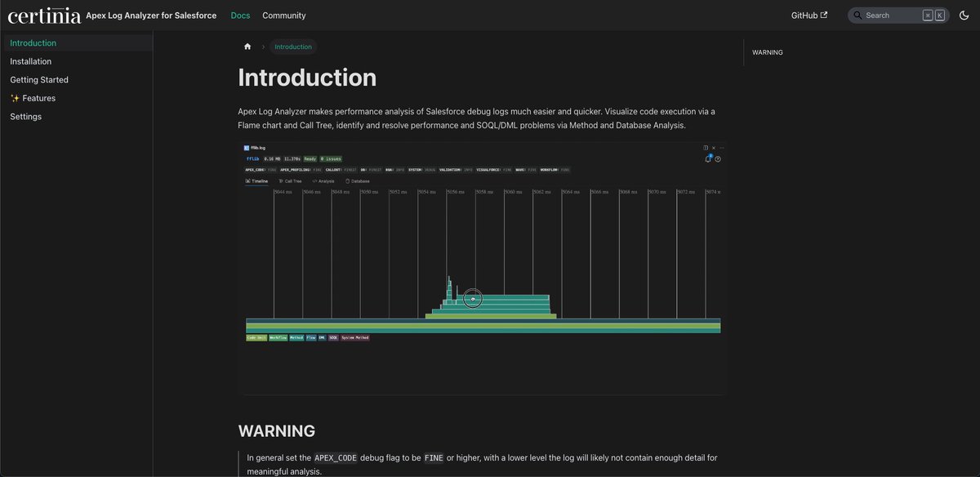Click the VISUALFORCE debug level label
Screen dimensions: 980x477
click(x=493, y=169)
